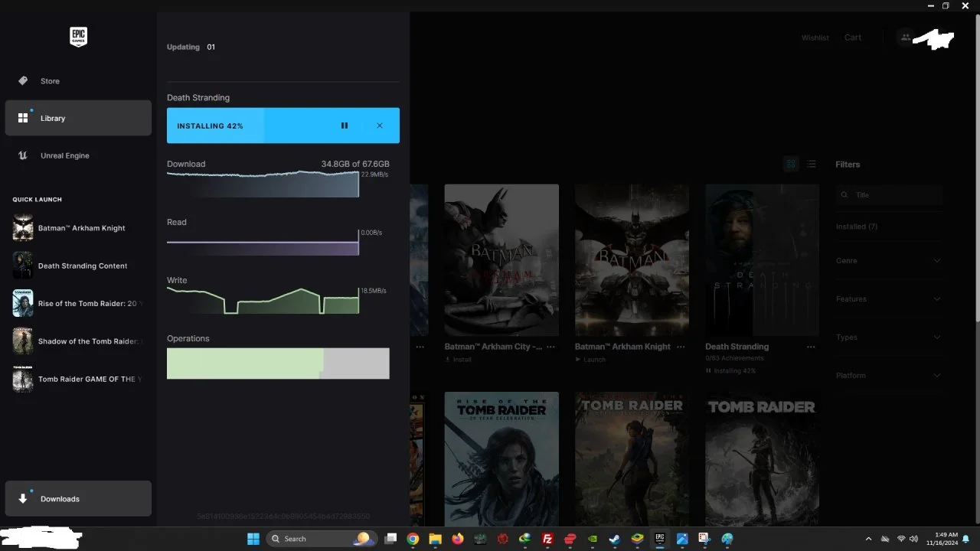
Task: Click the Filters heading
Action: point(848,165)
